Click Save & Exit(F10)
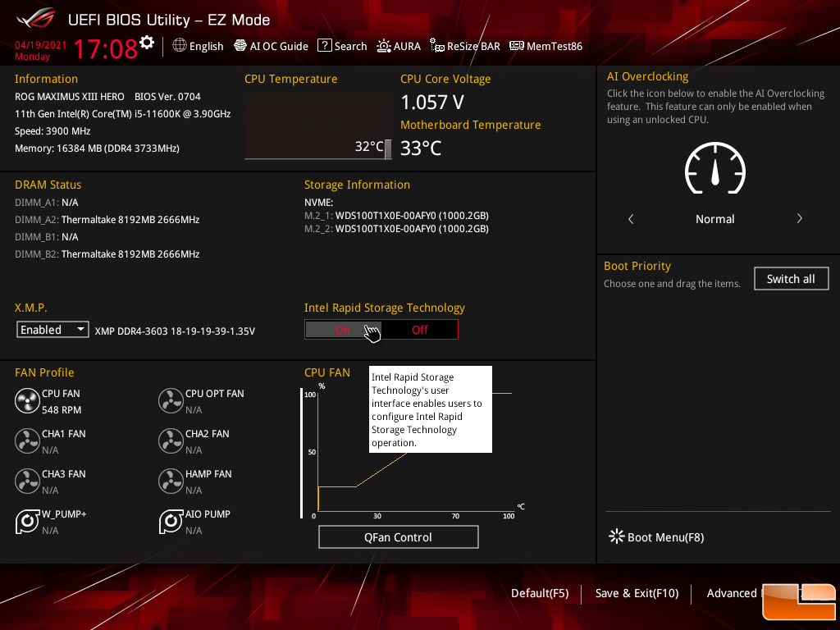Screen dimensions: 840x630 point(637,593)
